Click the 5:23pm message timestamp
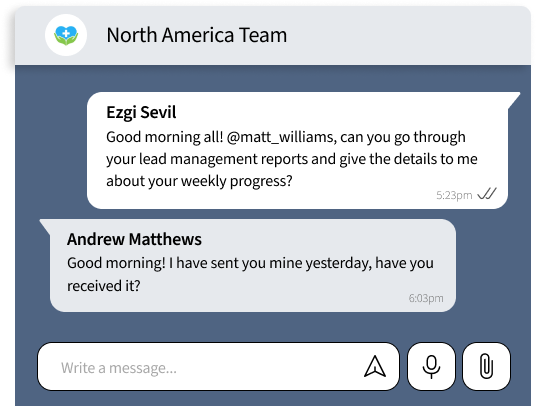Image resolution: width=536 pixels, height=406 pixels. click(x=454, y=195)
